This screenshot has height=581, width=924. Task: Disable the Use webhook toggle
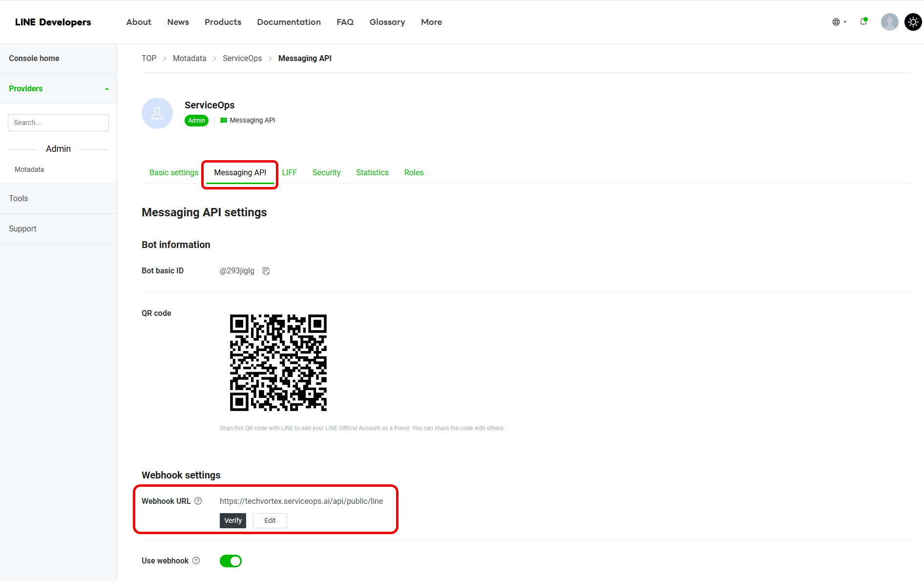pyautogui.click(x=231, y=561)
